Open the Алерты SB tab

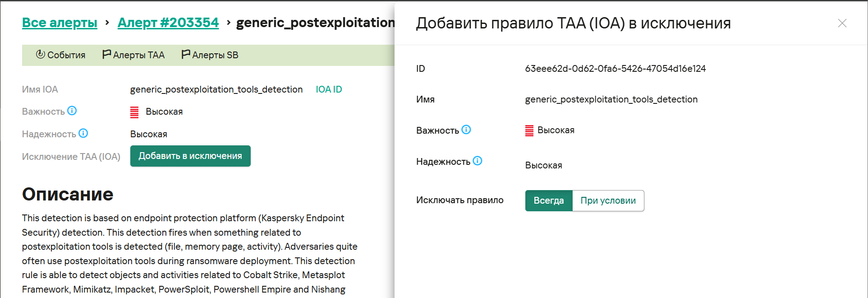pos(210,55)
